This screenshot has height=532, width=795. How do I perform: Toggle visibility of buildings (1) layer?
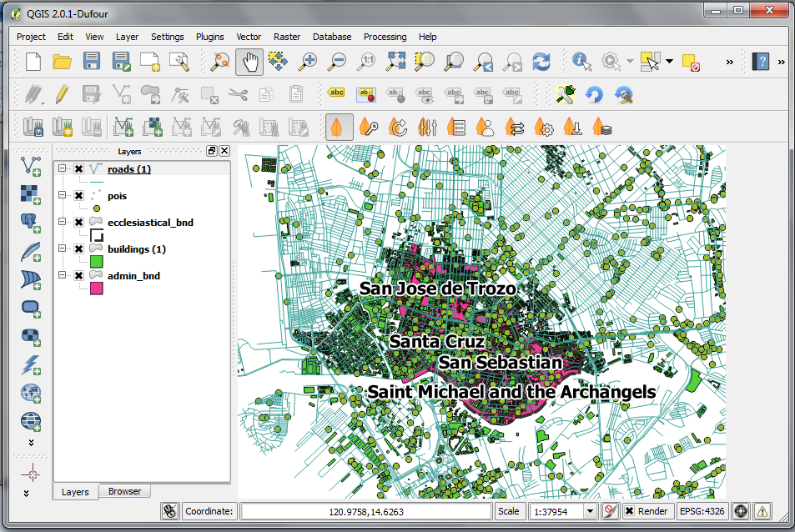[x=78, y=248]
